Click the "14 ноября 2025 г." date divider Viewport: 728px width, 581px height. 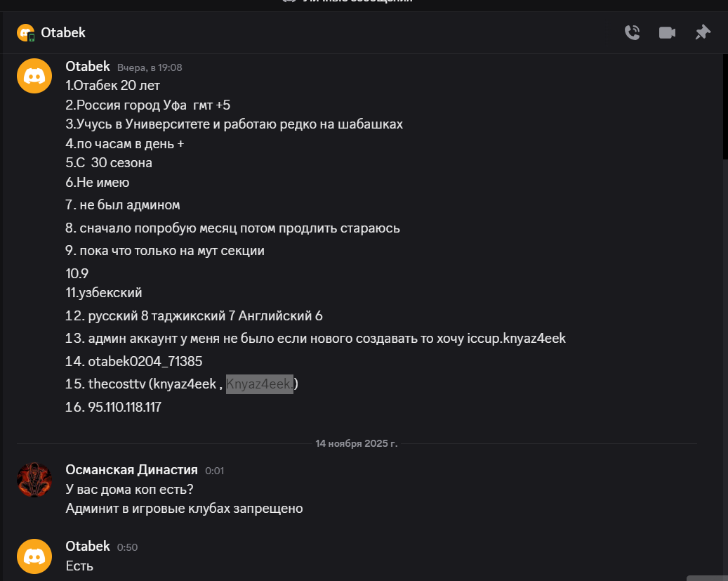(356, 443)
